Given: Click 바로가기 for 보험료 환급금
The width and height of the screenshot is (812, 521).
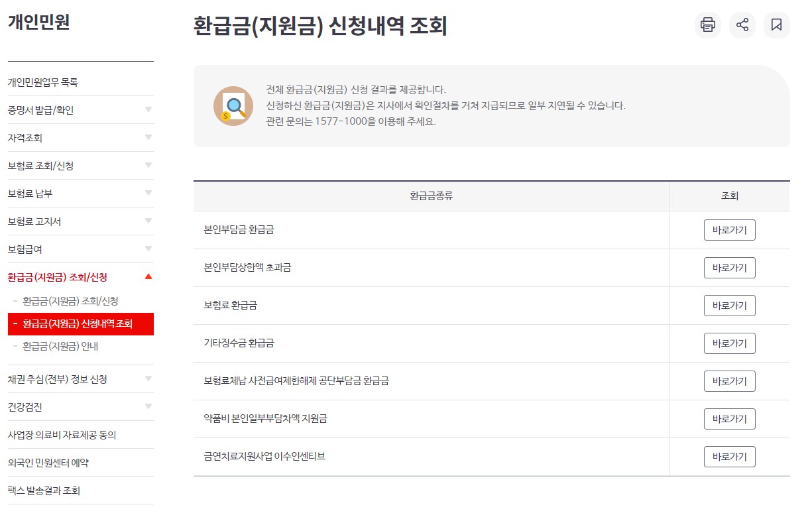Looking at the screenshot, I should coord(730,306).
